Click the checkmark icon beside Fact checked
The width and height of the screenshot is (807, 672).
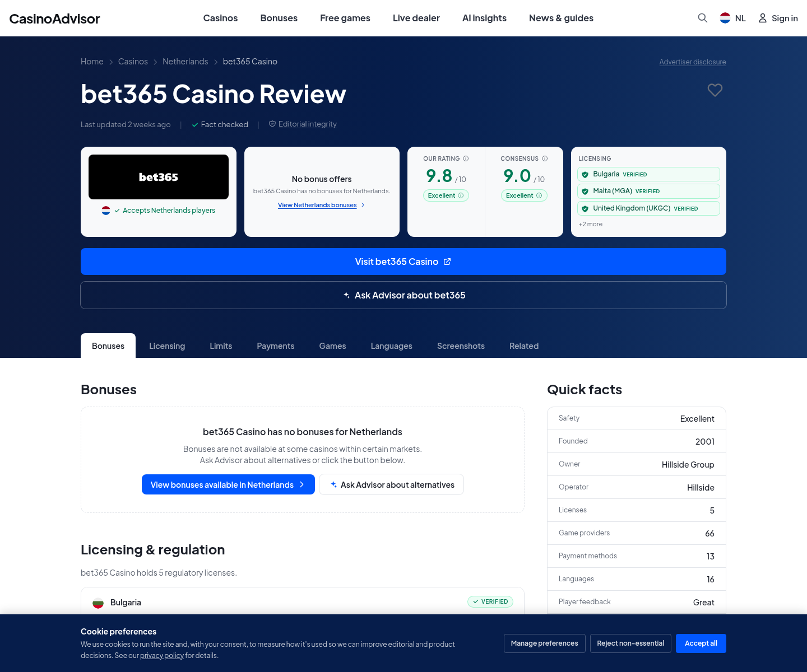pyautogui.click(x=195, y=125)
